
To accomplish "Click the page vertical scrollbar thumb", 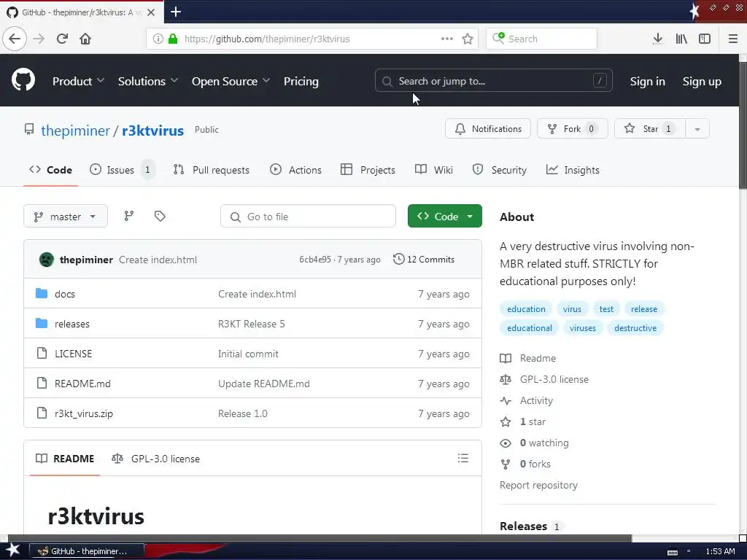I will tap(743, 125).
